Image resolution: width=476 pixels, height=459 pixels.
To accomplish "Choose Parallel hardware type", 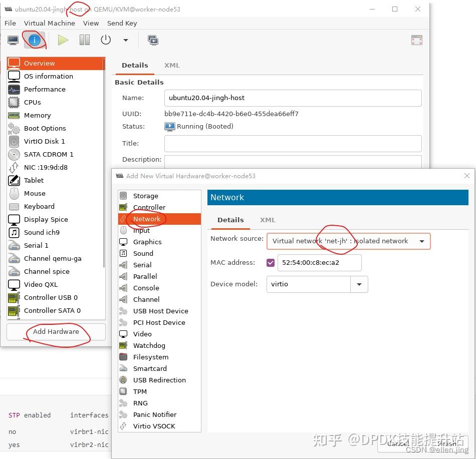I will pos(159,277).
